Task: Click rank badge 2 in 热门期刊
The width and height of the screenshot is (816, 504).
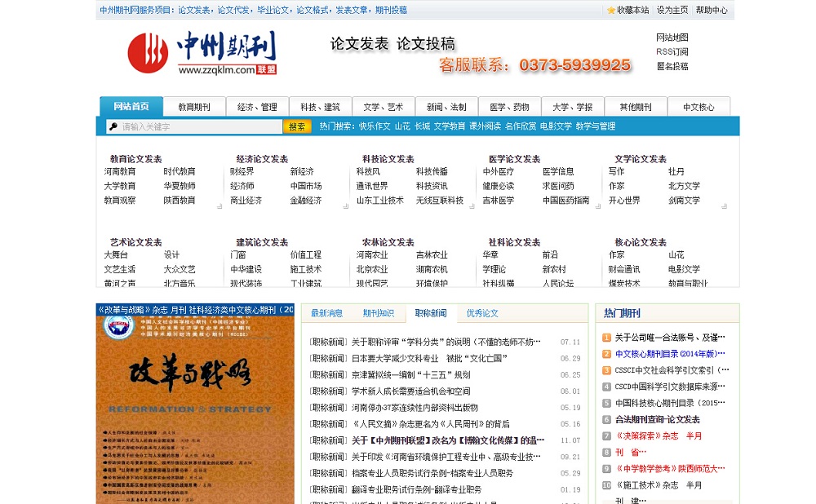Action: [x=606, y=354]
